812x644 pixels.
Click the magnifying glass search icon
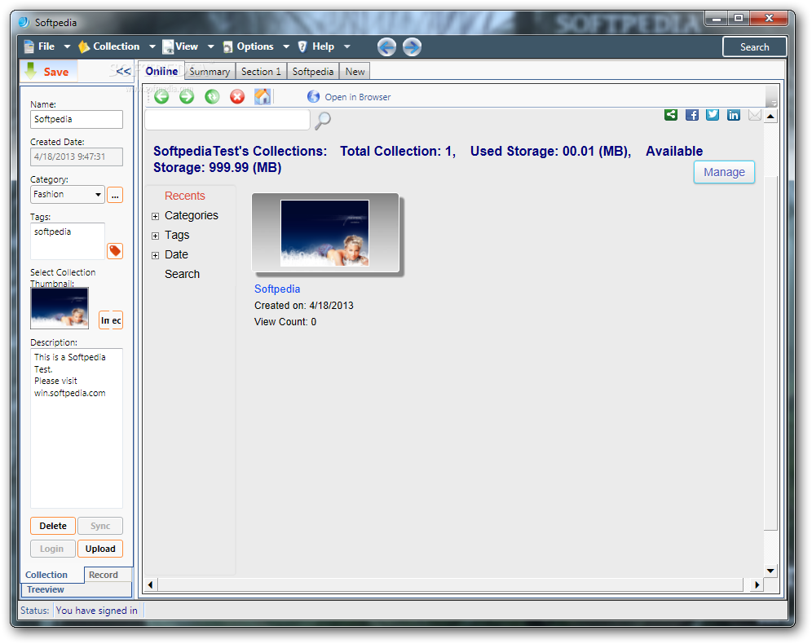point(323,121)
